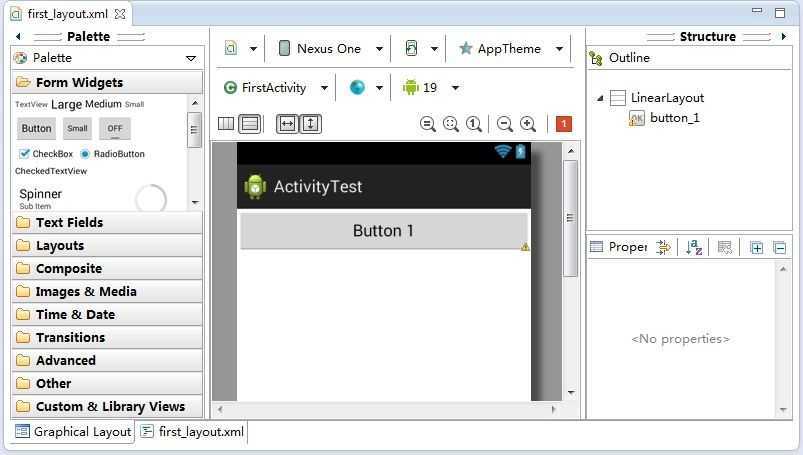Screen dimensions: 803x455
Task: Select Button 1 on the canvas
Action: (384, 231)
